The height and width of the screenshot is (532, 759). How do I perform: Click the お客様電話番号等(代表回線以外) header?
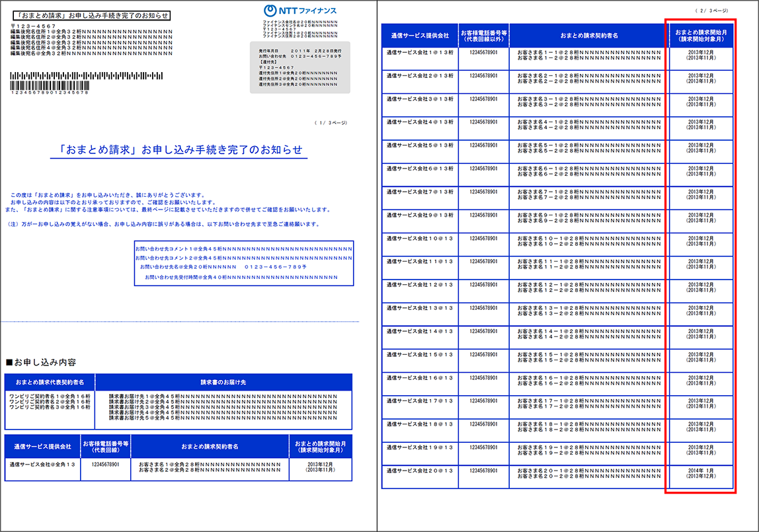[484, 35]
